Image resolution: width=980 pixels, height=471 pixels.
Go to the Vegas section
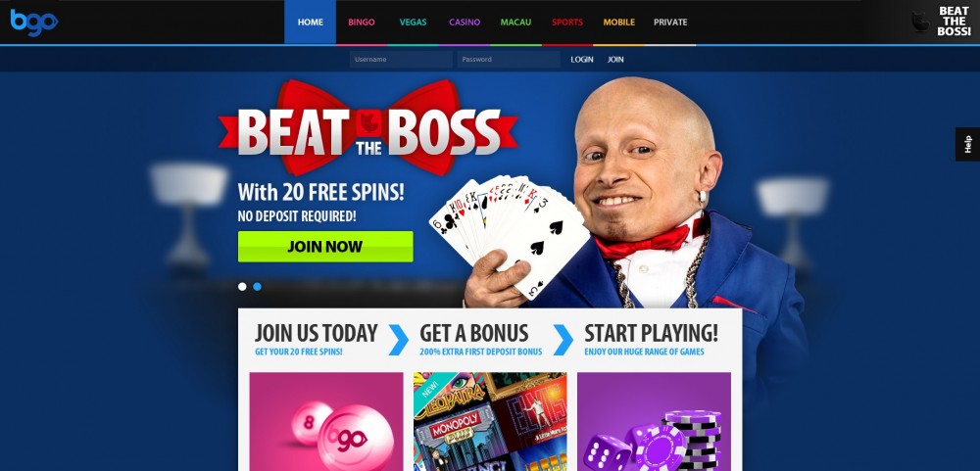[414, 22]
